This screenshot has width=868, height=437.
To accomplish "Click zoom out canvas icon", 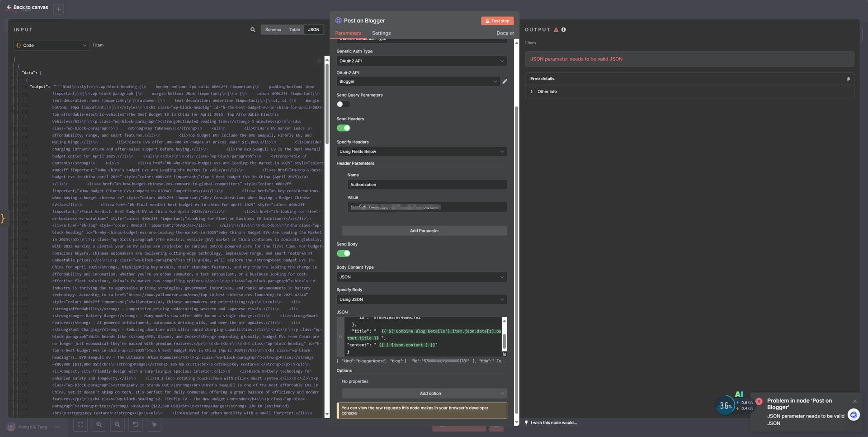I will (x=117, y=425).
